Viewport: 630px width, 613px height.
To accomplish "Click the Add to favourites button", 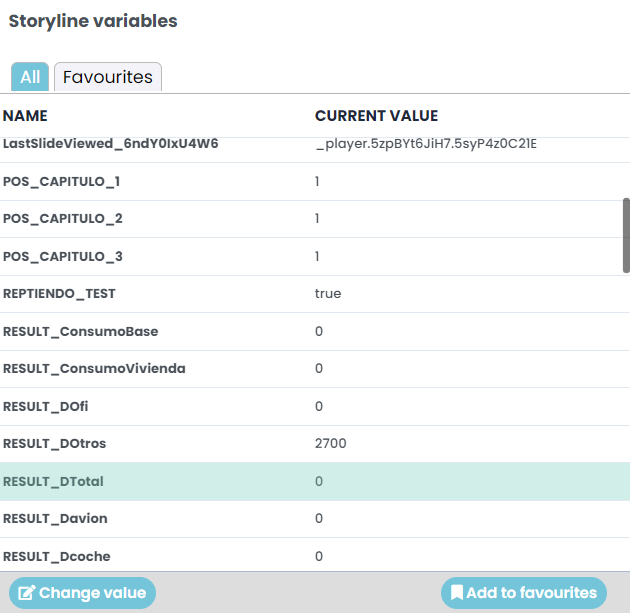I will coord(524,593).
